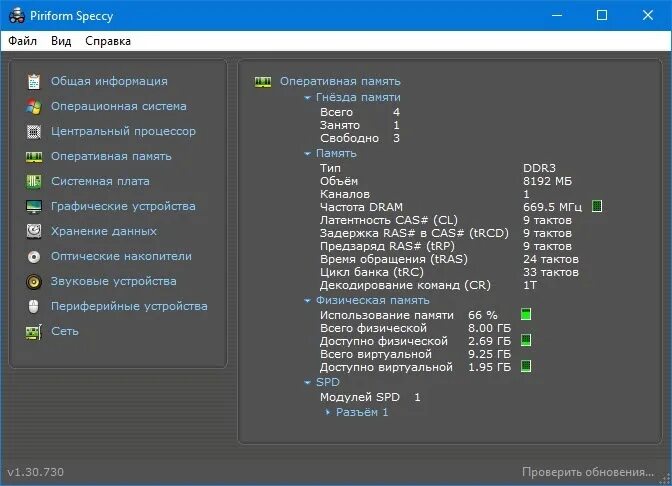Click the Оперативная память sidebar RAM icon
Screen dimensions: 672x486
[34, 156]
